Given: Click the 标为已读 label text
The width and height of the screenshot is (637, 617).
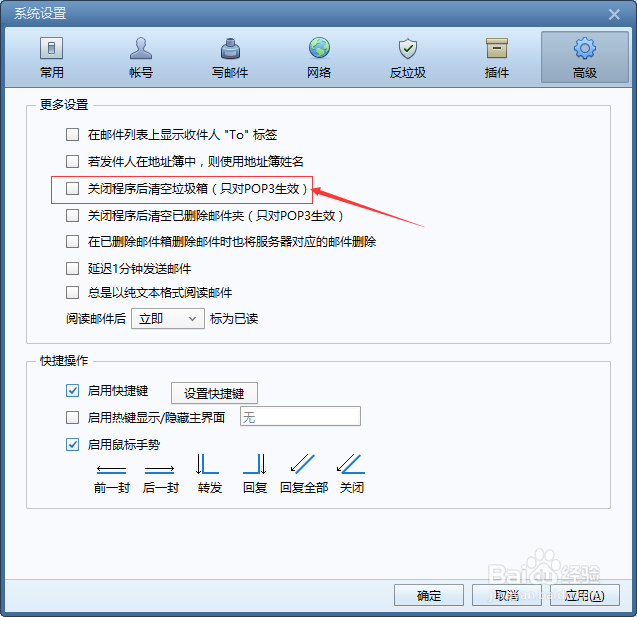Looking at the screenshot, I should point(234,319).
